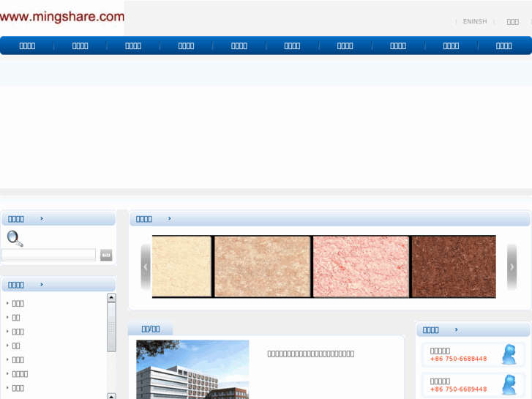Open the building photo in news section
The height and width of the screenshot is (399, 532).
(192, 370)
